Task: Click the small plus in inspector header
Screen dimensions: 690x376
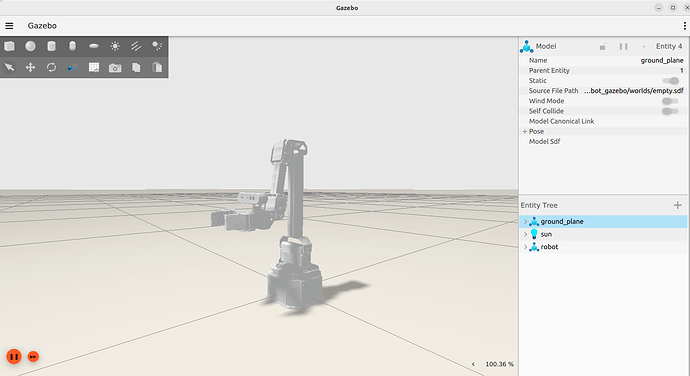Action: (x=644, y=46)
